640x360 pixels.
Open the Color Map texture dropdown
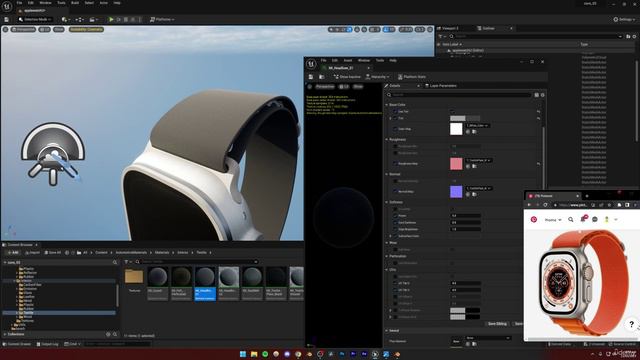(x=478, y=126)
